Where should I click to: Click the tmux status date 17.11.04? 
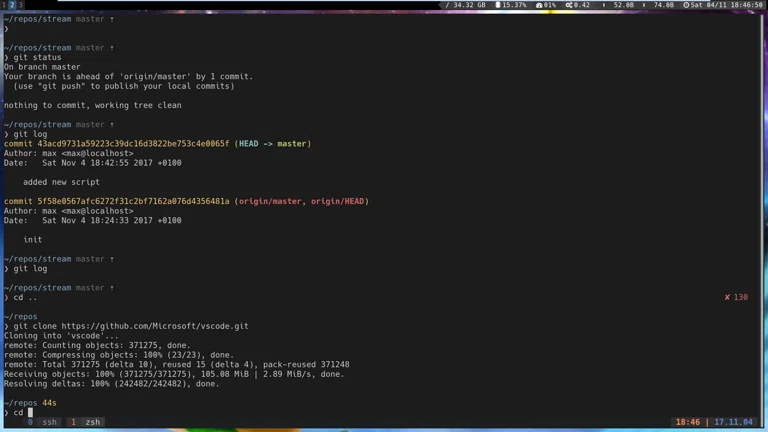pyautogui.click(x=733, y=422)
